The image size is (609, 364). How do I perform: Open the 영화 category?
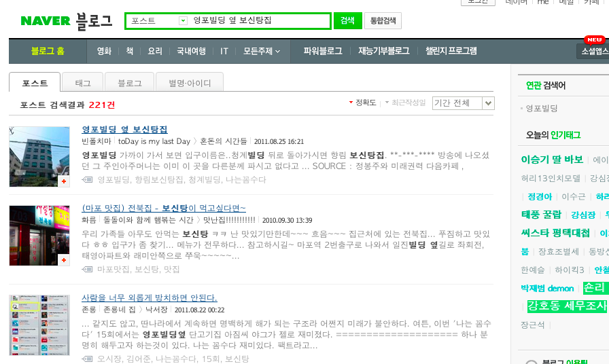104,51
